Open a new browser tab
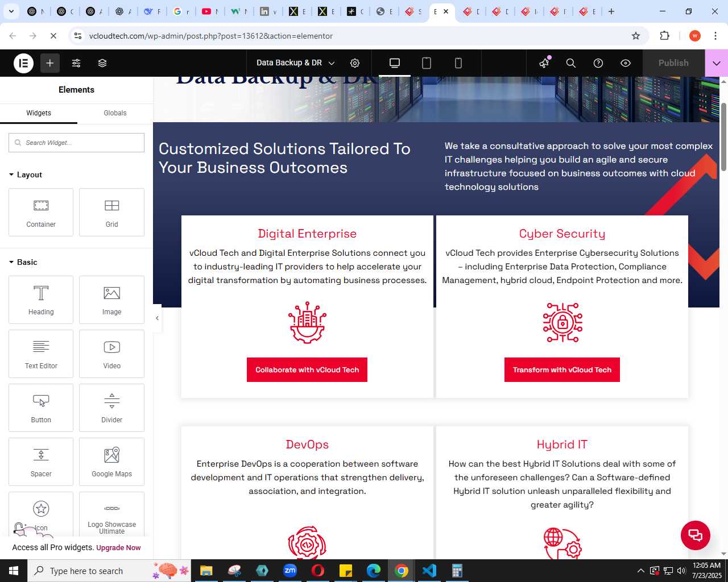 pos(611,11)
